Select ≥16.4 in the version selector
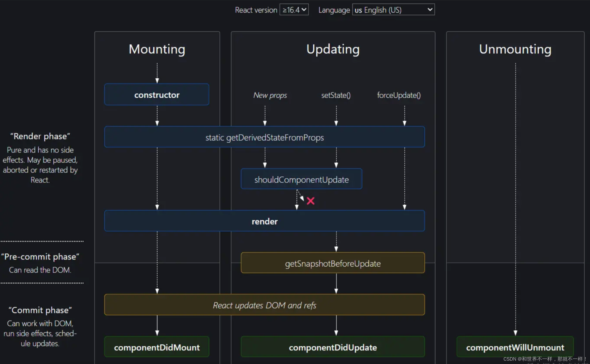The width and height of the screenshot is (590, 364). coord(294,9)
